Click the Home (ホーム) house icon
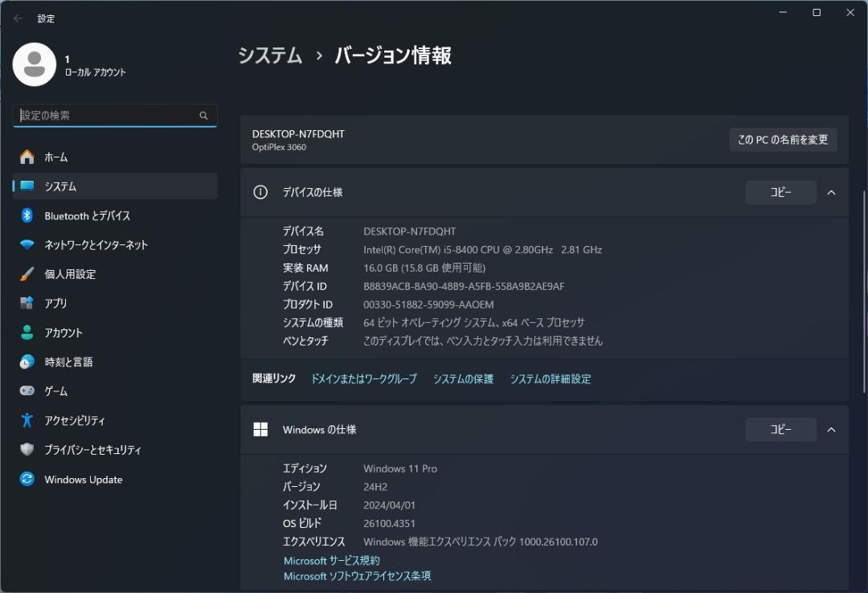This screenshot has height=593, width=868. click(x=27, y=157)
